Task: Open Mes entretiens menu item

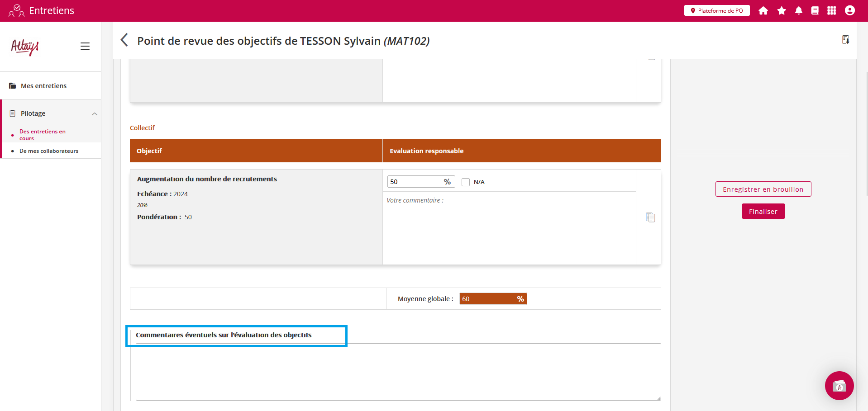Action: (43, 86)
